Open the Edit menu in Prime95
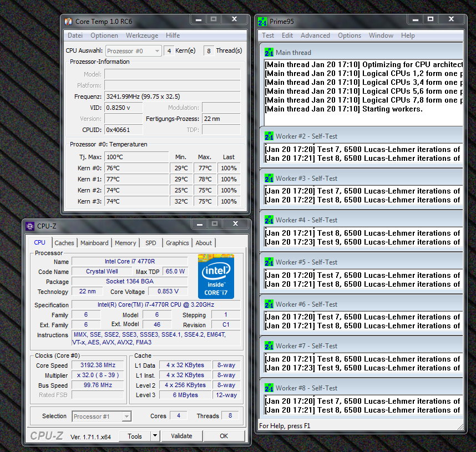The height and width of the screenshot is (452, 476). click(x=287, y=35)
